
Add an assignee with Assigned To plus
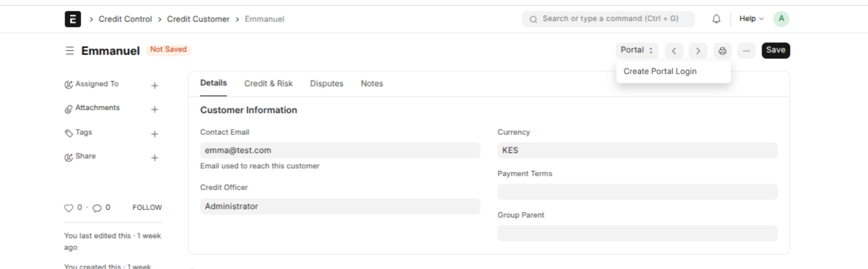(x=154, y=85)
